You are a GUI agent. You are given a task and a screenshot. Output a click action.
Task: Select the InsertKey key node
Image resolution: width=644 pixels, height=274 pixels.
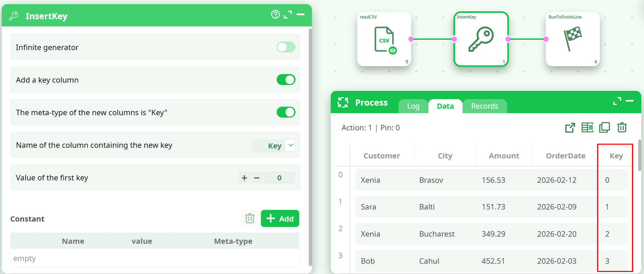[x=481, y=39]
